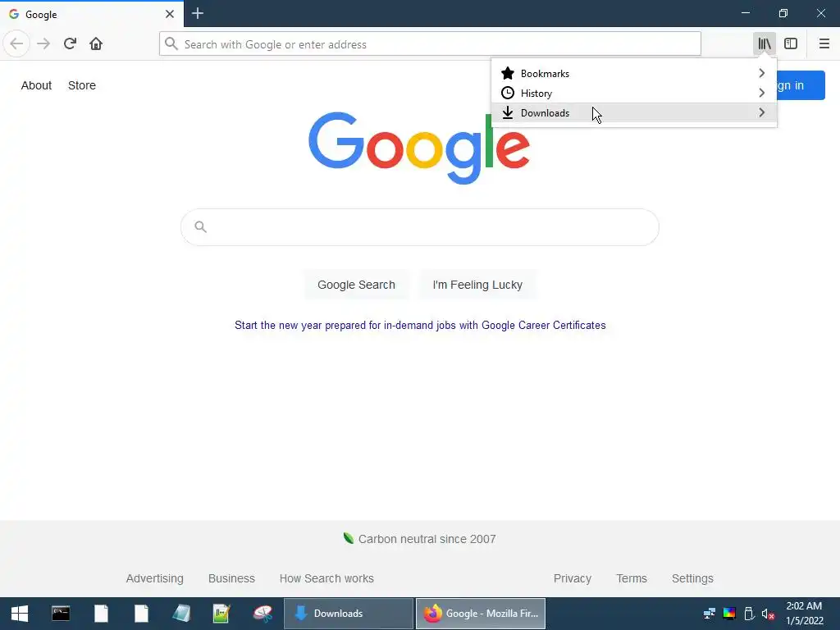Go to the Home page icon
The width and height of the screenshot is (840, 630).
tap(96, 44)
